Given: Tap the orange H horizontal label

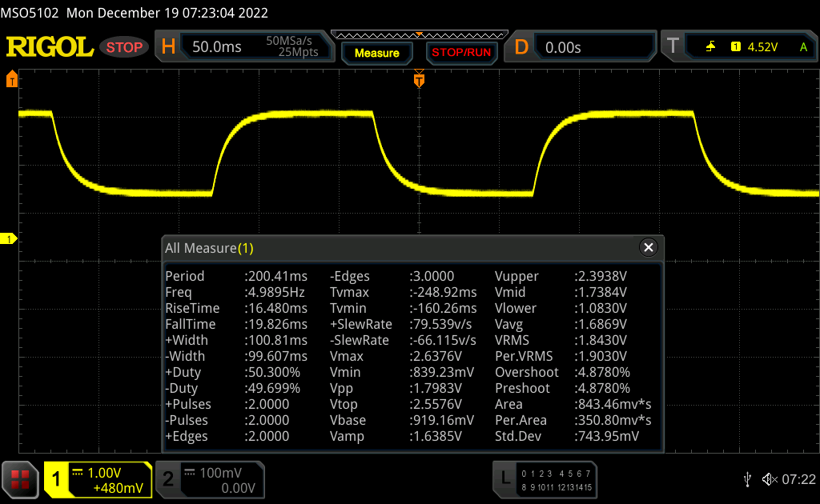Looking at the screenshot, I should [x=169, y=47].
